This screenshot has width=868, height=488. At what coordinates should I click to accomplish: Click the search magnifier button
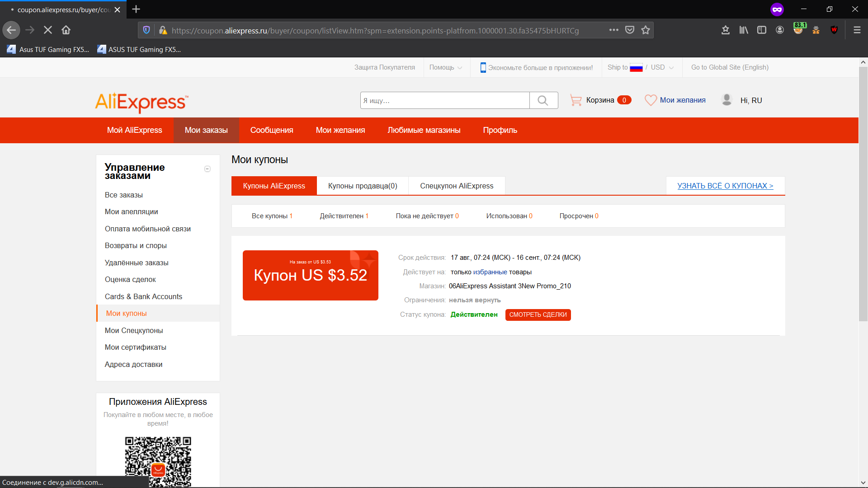(x=543, y=100)
